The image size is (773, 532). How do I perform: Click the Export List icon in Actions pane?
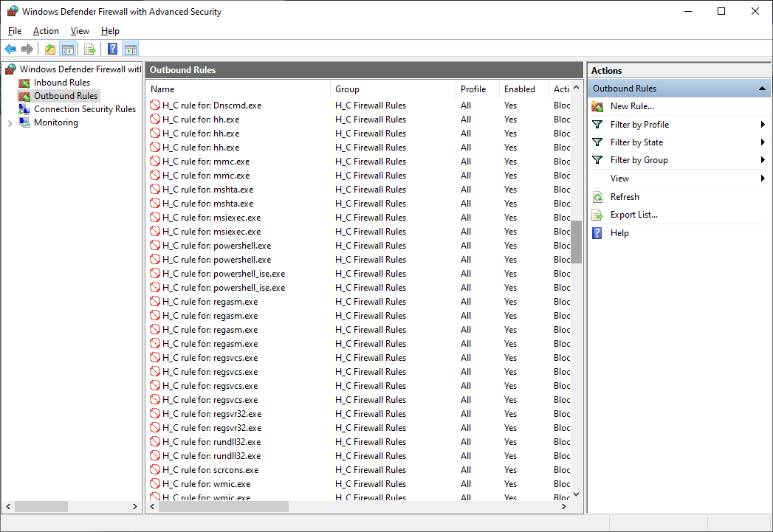coord(597,215)
